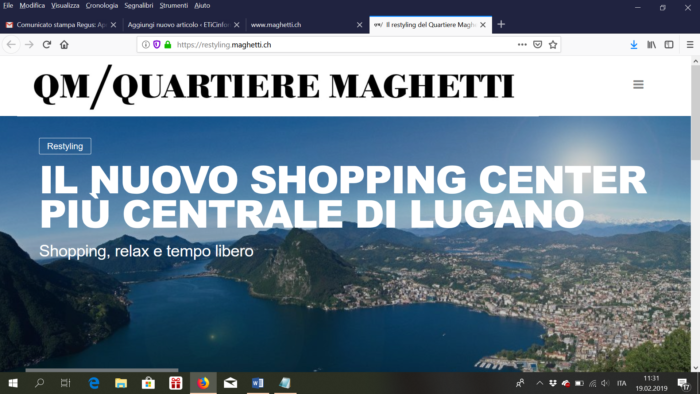
Task: Reload the current page
Action: [47, 45]
